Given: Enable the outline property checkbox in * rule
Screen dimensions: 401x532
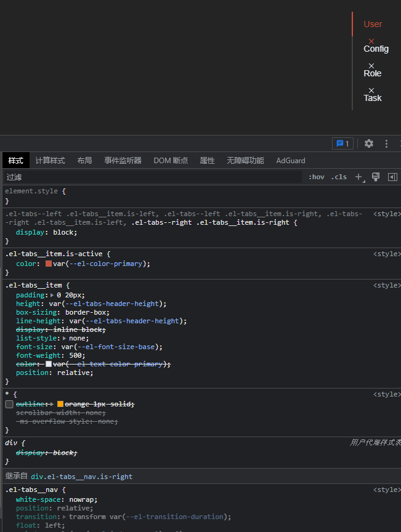Looking at the screenshot, I should [x=9, y=404].
